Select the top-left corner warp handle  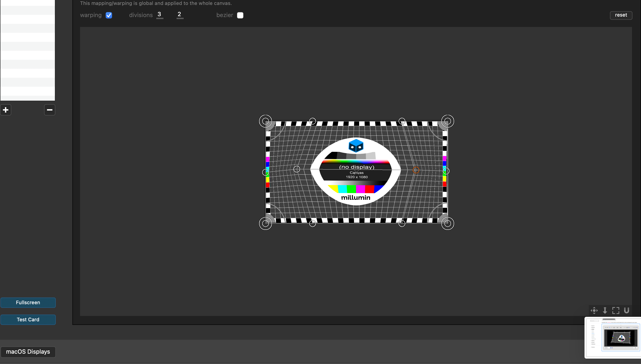pos(265,121)
